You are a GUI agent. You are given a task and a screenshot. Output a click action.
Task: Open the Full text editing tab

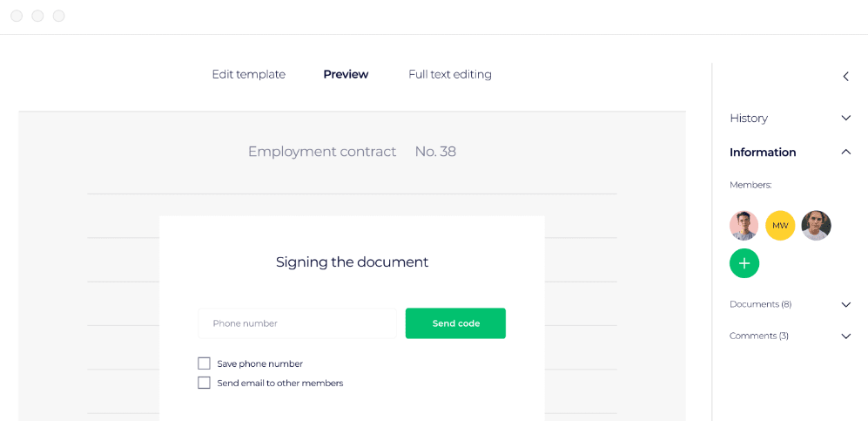point(450,75)
